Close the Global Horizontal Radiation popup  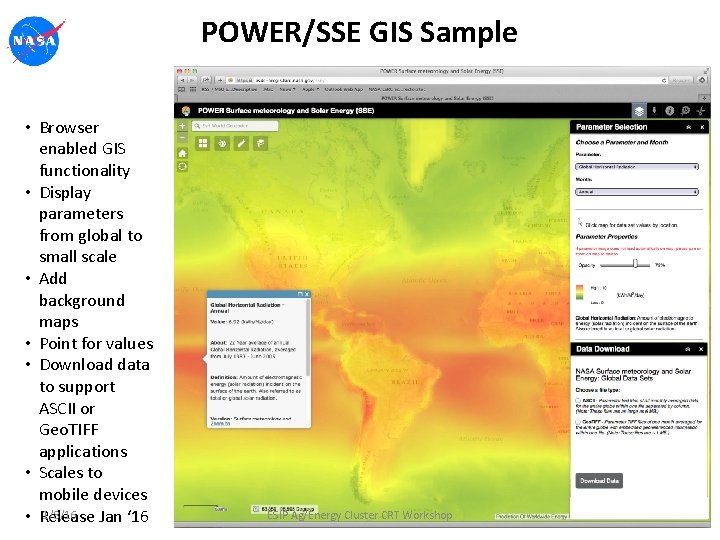(307, 294)
